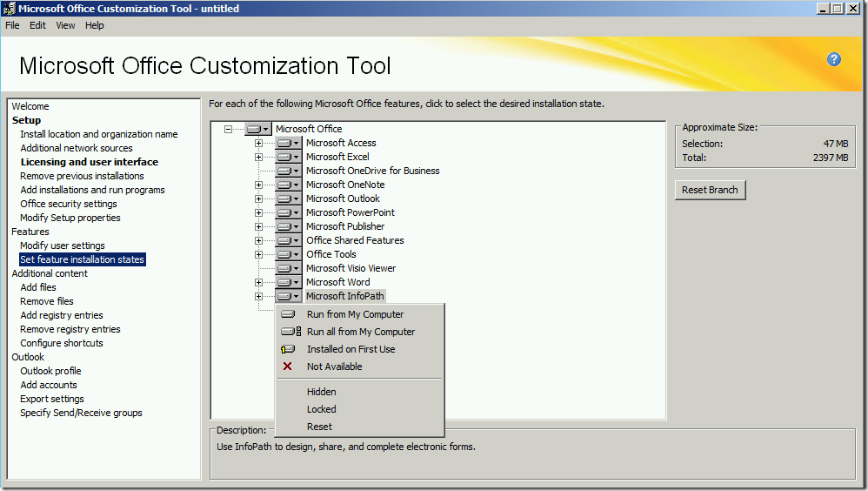Open the install state dropdown for Microsoft PowerPoint
Viewport: 868px width, 491px height.
(289, 212)
